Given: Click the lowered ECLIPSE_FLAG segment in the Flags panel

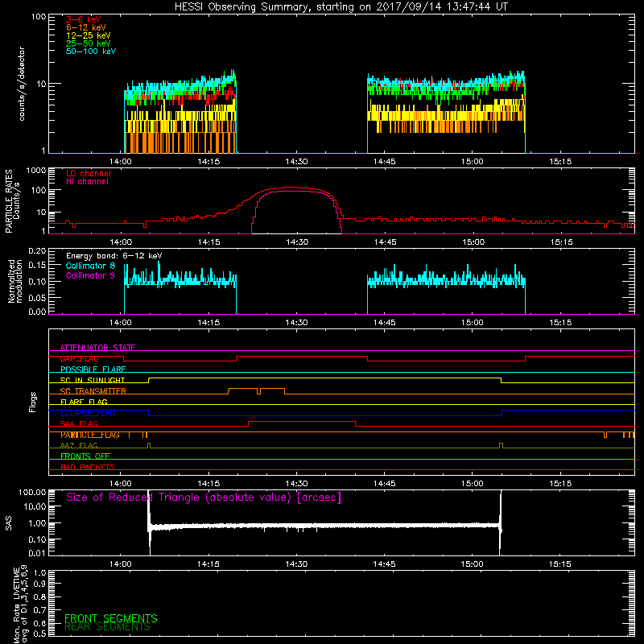Looking at the screenshot, I should coord(325,415).
